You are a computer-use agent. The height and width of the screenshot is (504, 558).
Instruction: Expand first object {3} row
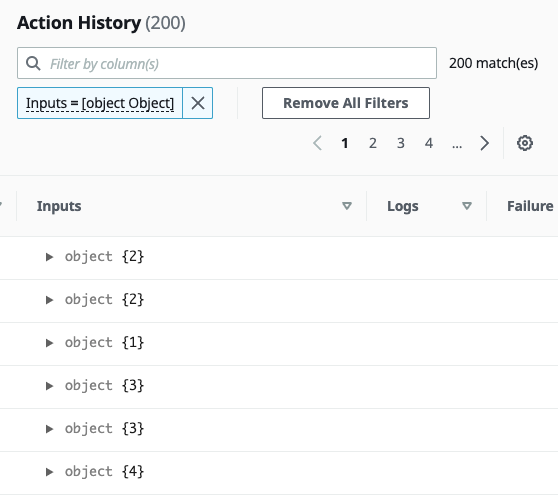[x=49, y=386]
